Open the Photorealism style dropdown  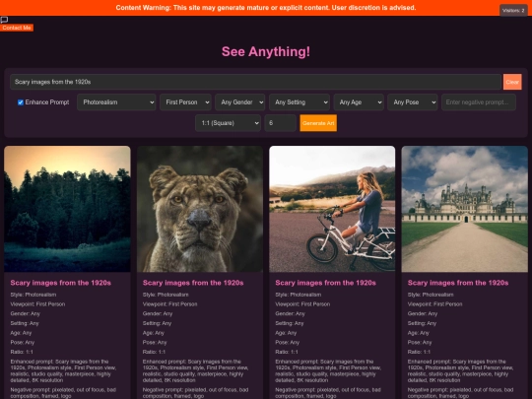pos(116,102)
